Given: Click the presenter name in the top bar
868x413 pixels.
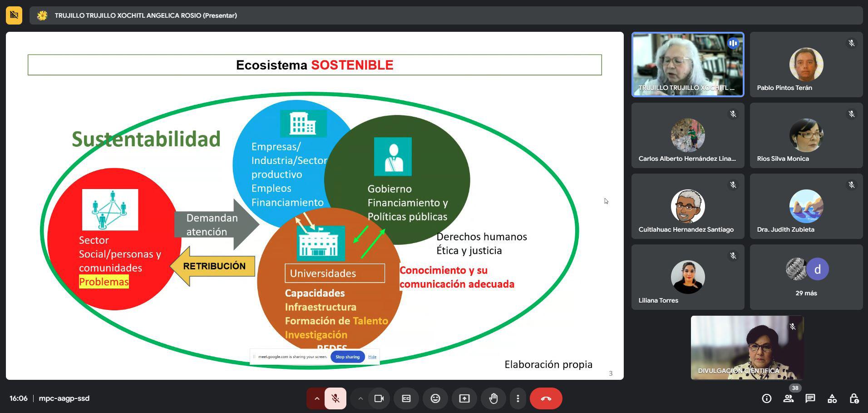Looking at the screenshot, I should 146,15.
